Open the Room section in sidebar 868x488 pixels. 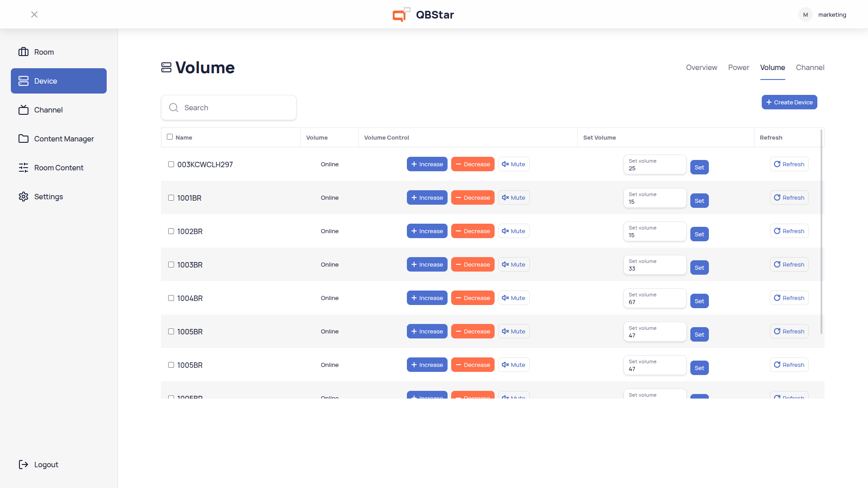tap(44, 52)
